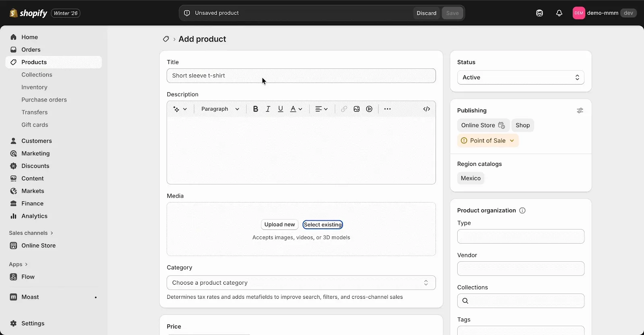The image size is (644, 335).
Task: Focus the Collections search field
Action: coord(521,301)
